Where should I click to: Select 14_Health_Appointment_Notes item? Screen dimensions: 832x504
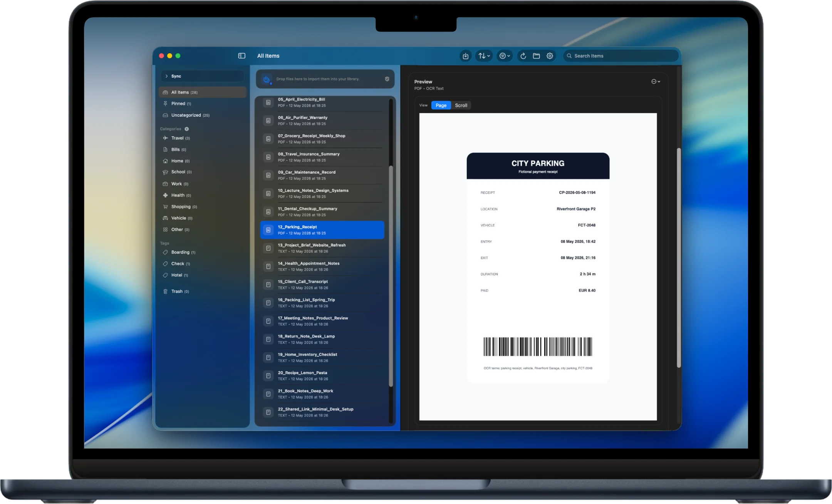tap(322, 266)
